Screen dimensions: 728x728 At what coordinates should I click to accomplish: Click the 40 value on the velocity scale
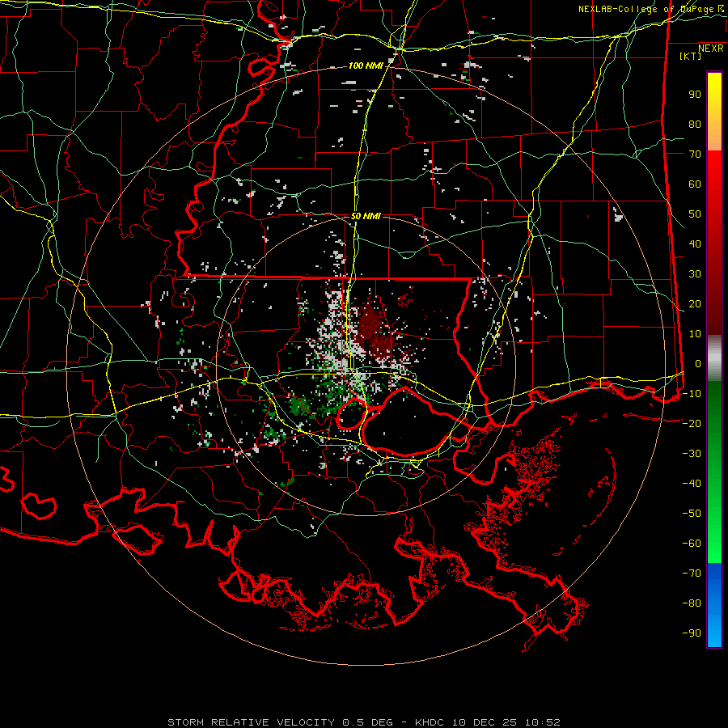(x=695, y=244)
